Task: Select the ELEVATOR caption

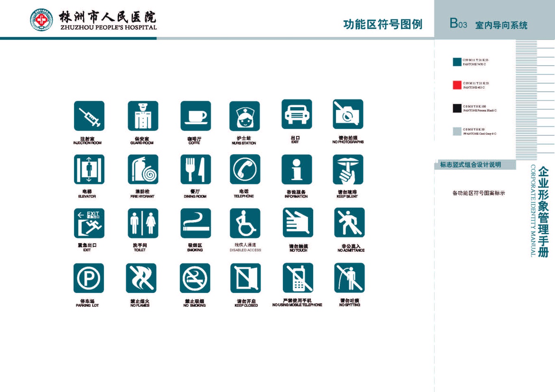Action: (x=87, y=196)
